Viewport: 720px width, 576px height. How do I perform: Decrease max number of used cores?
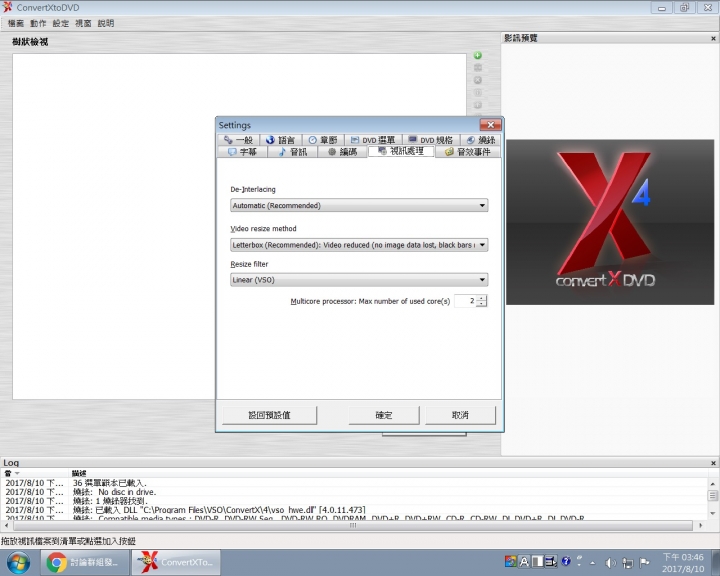tap(481, 304)
